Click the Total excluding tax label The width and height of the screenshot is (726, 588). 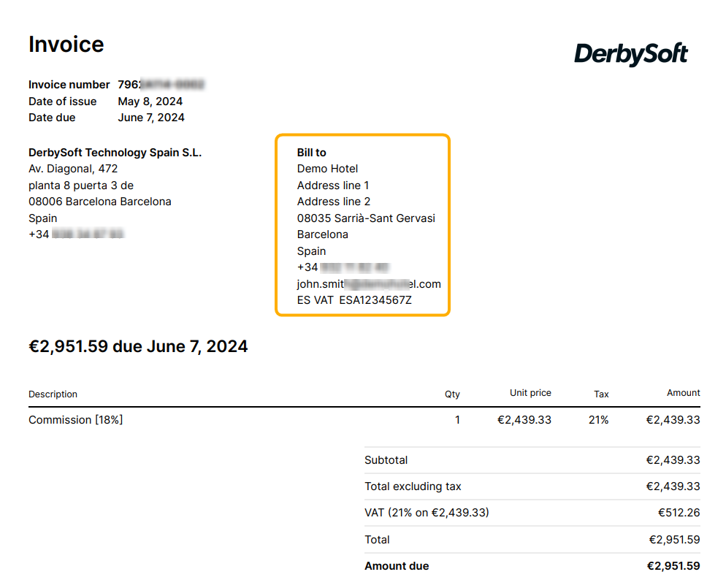[x=413, y=486]
